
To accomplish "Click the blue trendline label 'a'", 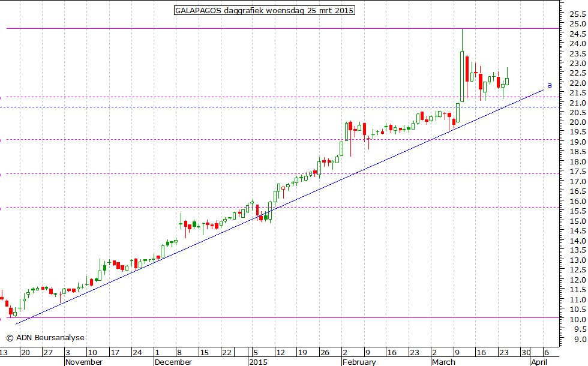I will tap(550, 85).
